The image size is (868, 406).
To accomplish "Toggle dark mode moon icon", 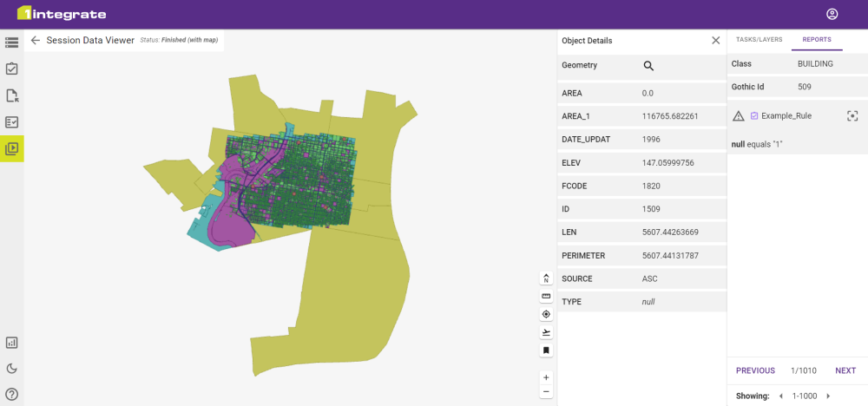I will [x=11, y=369].
